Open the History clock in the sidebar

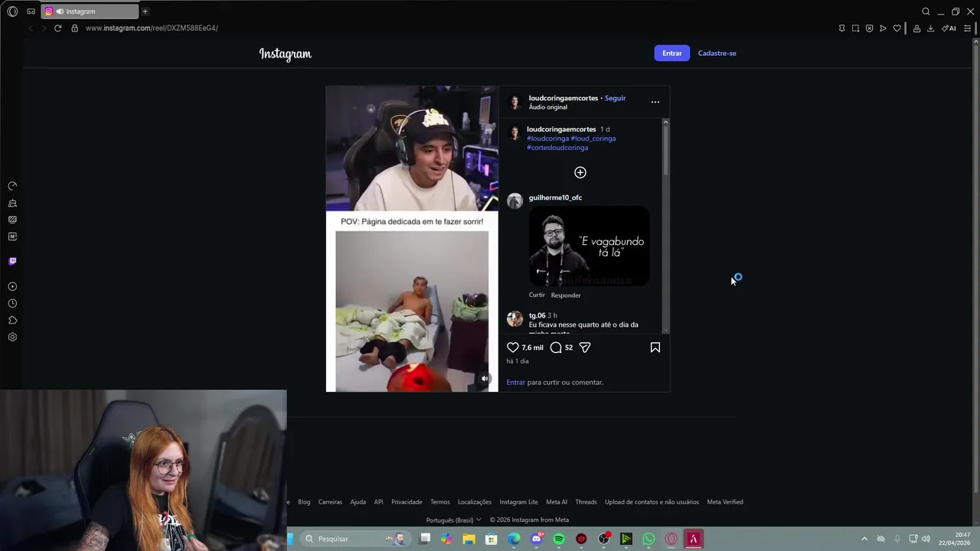point(12,304)
